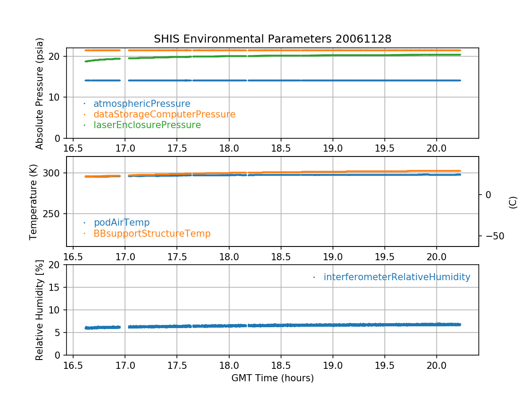
Task: Click the (C) secondary axis label
Action: click(513, 202)
